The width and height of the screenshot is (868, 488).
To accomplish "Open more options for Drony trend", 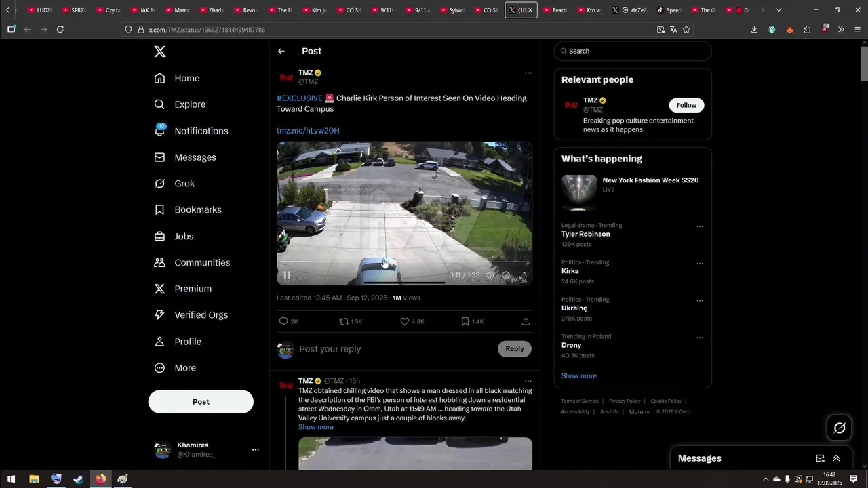I will [x=700, y=338].
